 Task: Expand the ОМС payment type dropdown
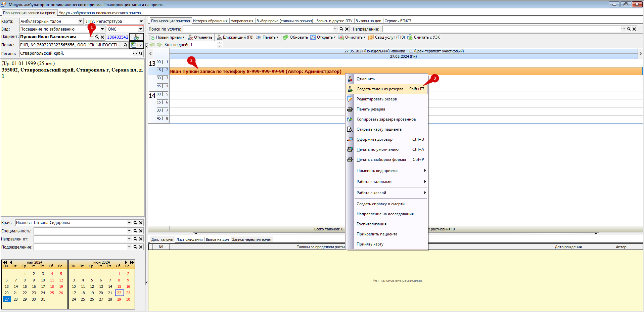(x=141, y=29)
